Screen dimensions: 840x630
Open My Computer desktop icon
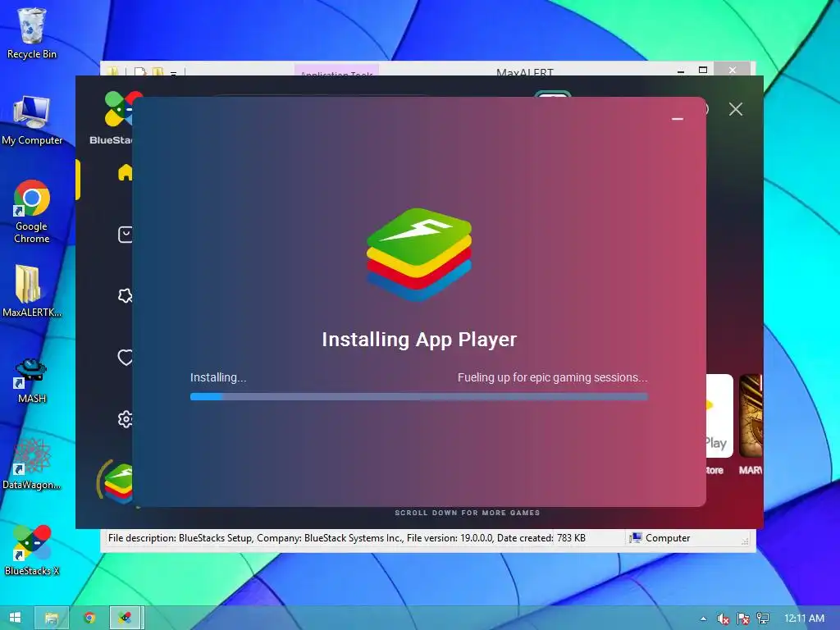pos(32,120)
